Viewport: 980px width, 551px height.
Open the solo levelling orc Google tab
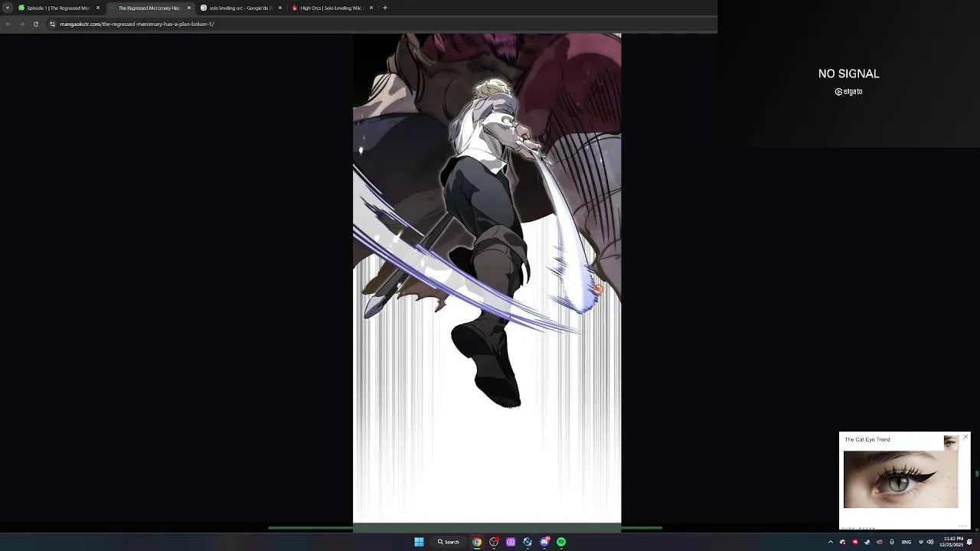[x=240, y=8]
